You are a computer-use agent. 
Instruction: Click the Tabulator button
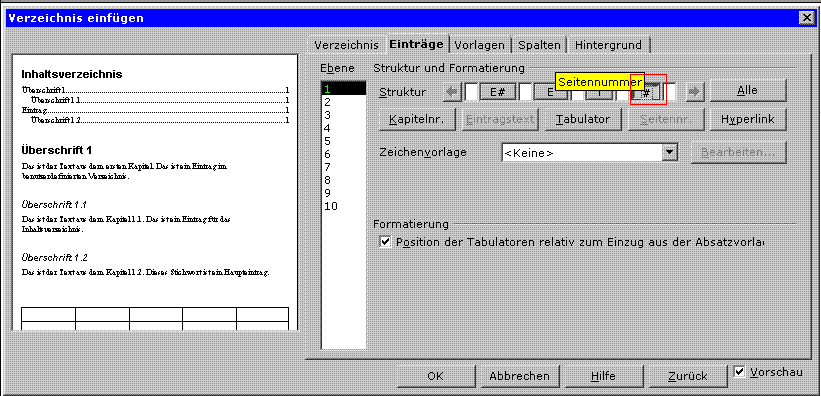coord(583,119)
